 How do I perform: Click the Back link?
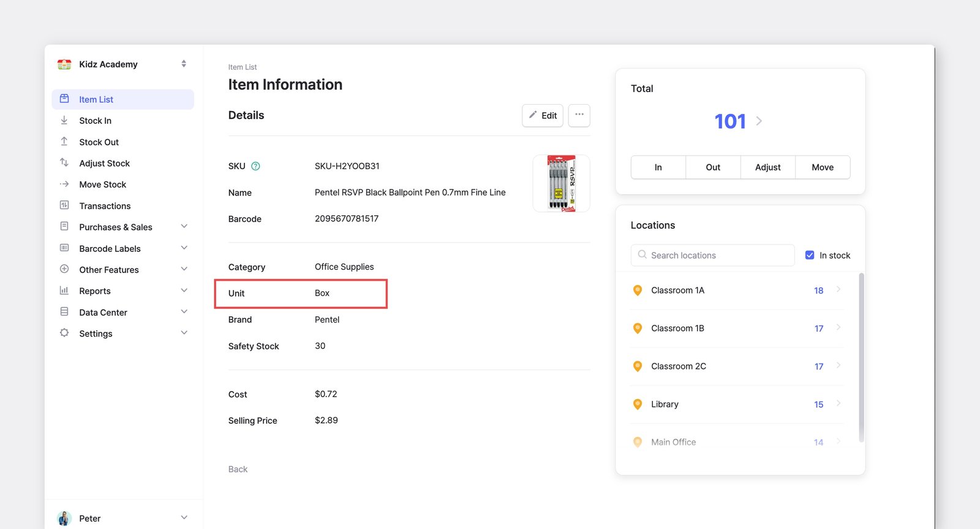tap(238, 469)
